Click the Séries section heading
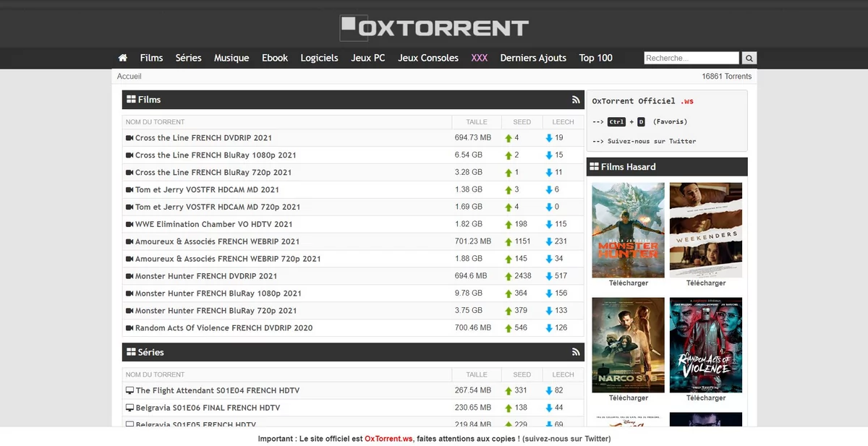868x446 pixels. pos(151,353)
